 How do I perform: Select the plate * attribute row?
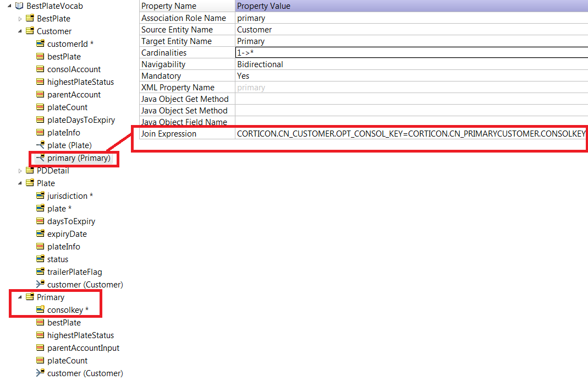click(59, 208)
